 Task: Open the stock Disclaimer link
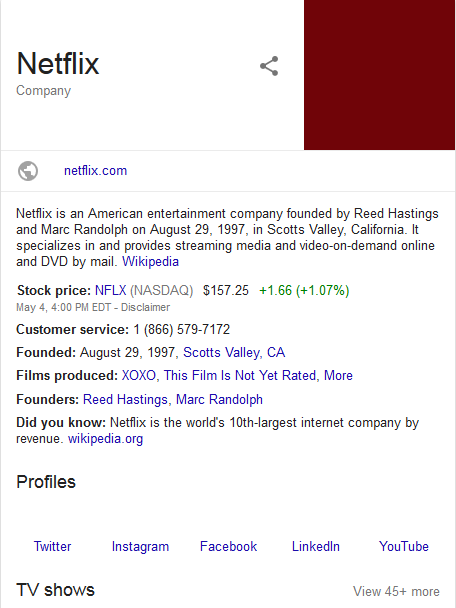[x=145, y=307]
